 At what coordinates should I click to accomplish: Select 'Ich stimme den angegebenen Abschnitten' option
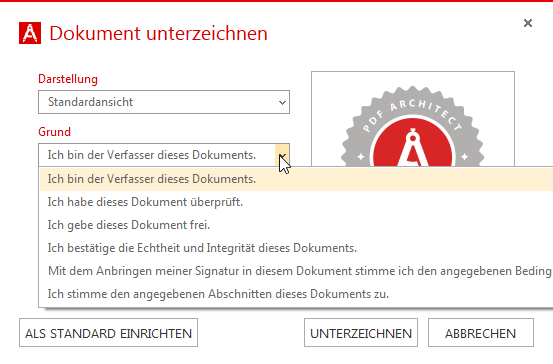point(297,294)
